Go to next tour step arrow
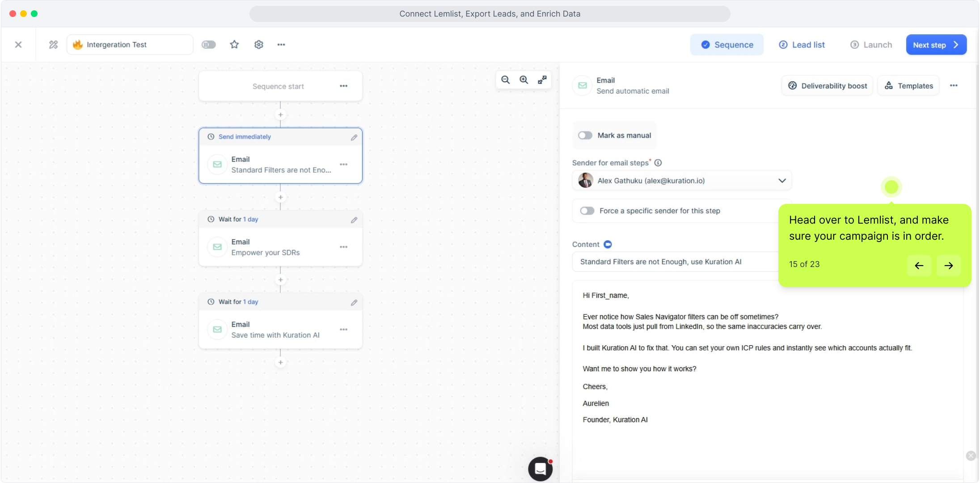Screen dimensions: 980x483 (x=949, y=266)
